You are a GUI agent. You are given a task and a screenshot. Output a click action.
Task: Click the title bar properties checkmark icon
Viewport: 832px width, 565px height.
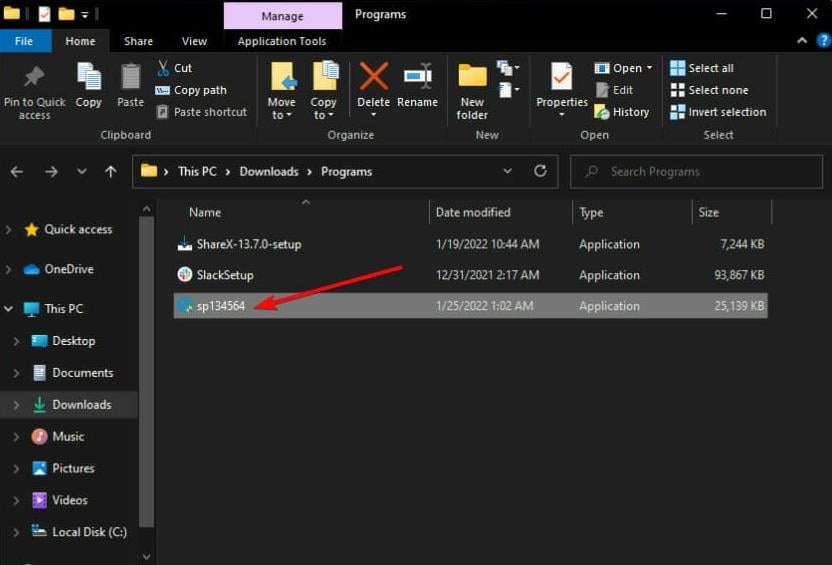(x=45, y=14)
